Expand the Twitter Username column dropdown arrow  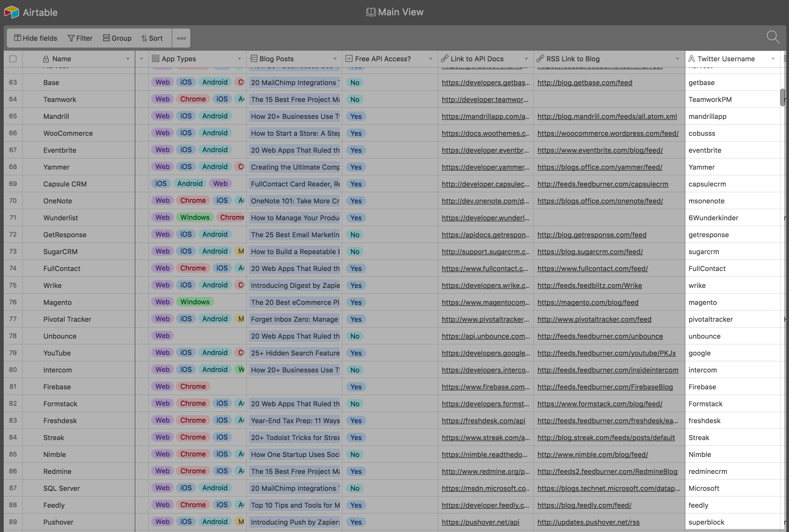[773, 59]
